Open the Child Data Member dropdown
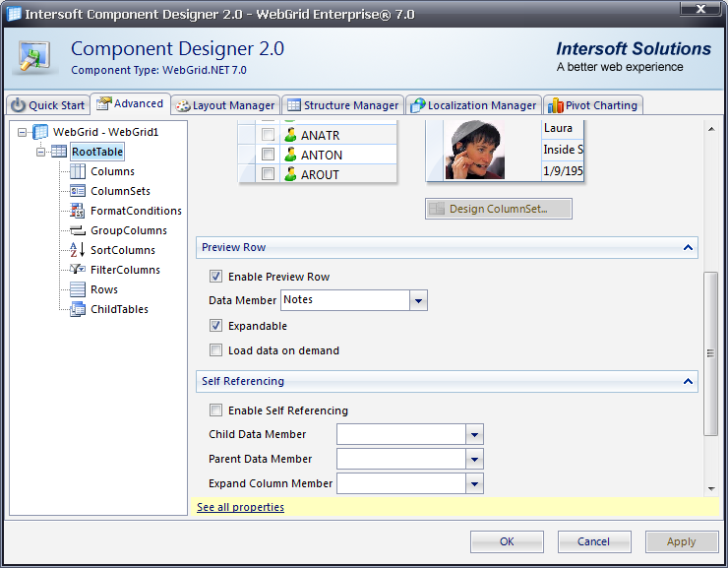This screenshot has width=728, height=568. tap(474, 434)
